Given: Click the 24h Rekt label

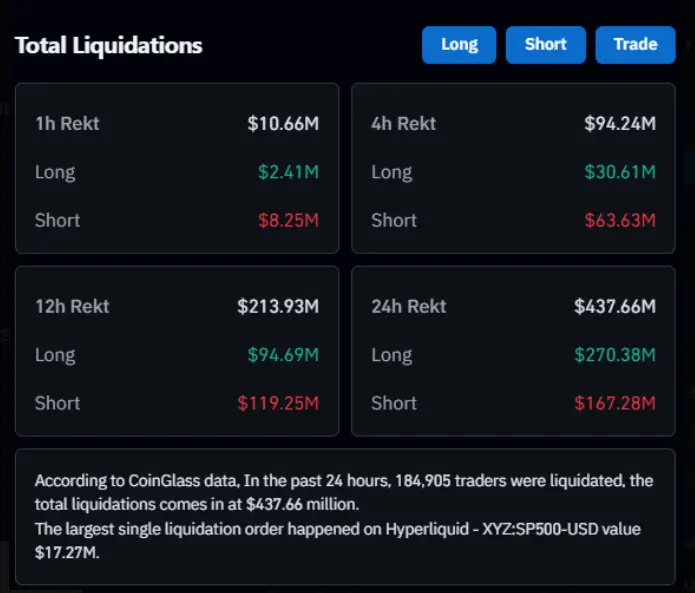Looking at the screenshot, I should pos(409,307).
